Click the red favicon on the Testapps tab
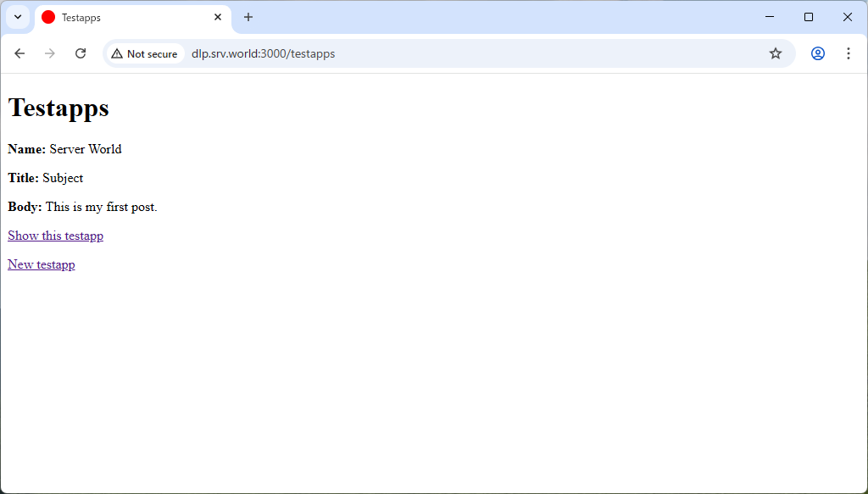 [48, 17]
